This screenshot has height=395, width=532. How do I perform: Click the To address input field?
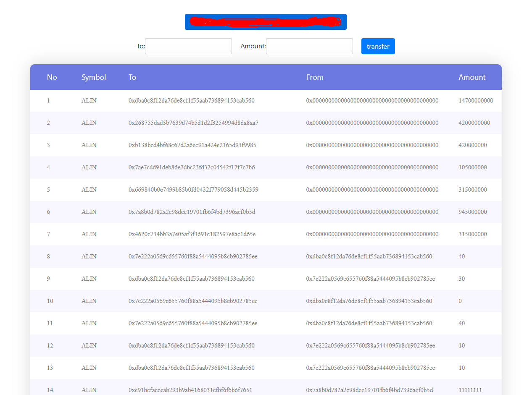188,46
